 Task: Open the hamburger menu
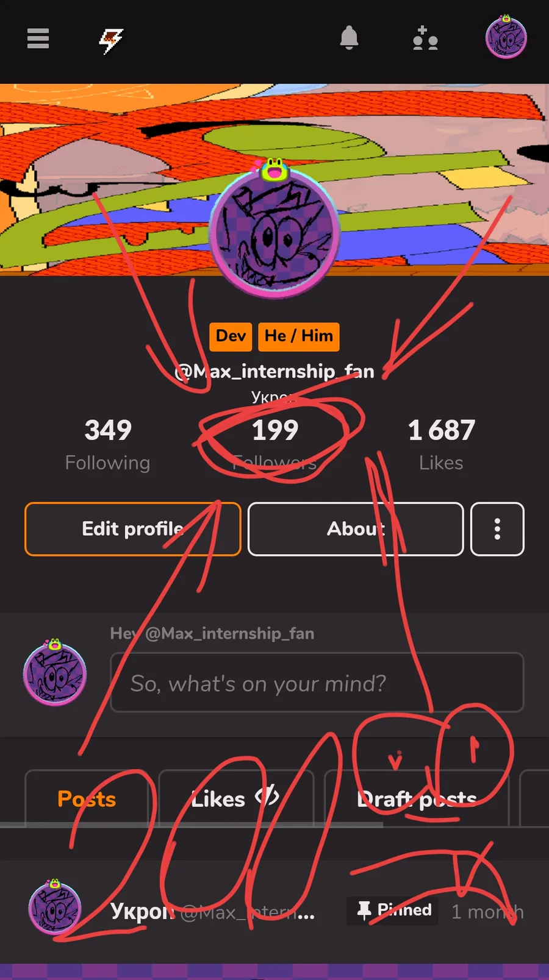pyautogui.click(x=38, y=38)
